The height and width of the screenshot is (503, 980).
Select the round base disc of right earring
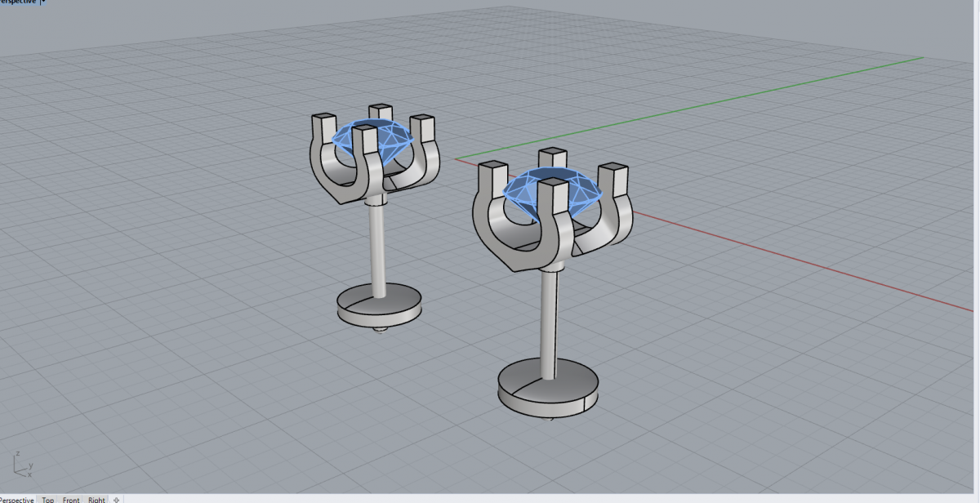coord(550,389)
